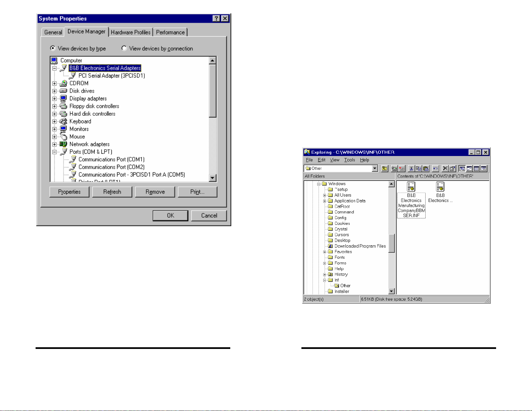The height and width of the screenshot is (411, 532).
Task: Click the Undo arrow icon in Explorer
Action: 435,169
